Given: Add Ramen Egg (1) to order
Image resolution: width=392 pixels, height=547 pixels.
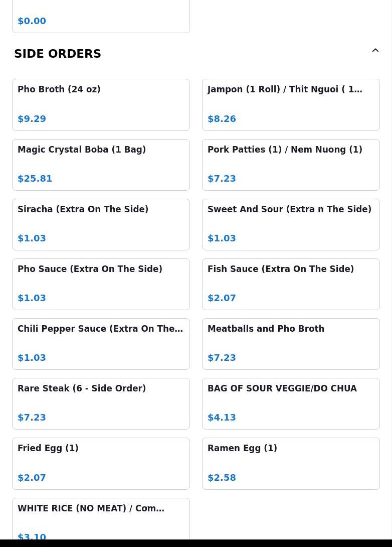Looking at the screenshot, I should [x=291, y=463].
